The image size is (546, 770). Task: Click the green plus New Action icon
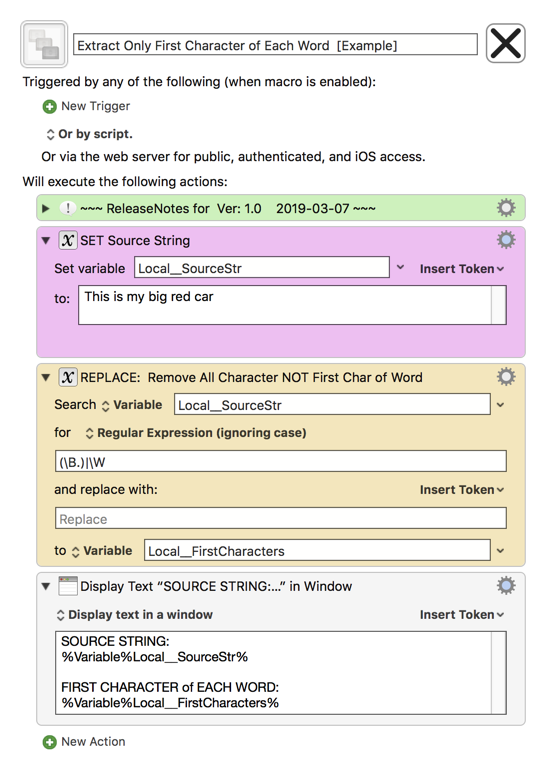pos(50,742)
